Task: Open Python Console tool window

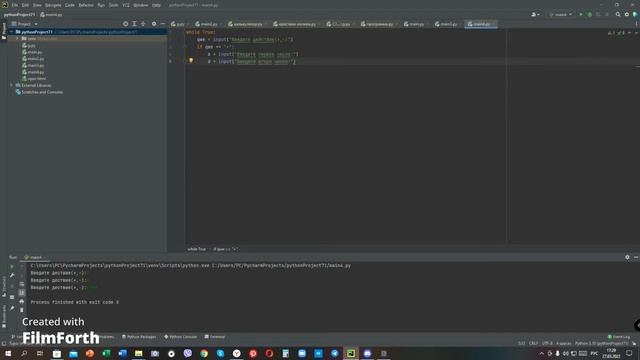Action: pos(180,337)
